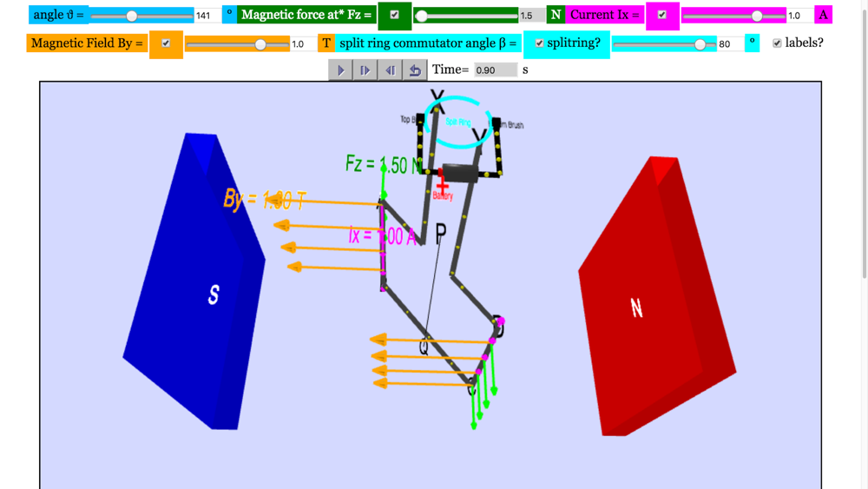Click the angle value field showing 141
Viewport: 868px width, 489px height.
coord(207,16)
